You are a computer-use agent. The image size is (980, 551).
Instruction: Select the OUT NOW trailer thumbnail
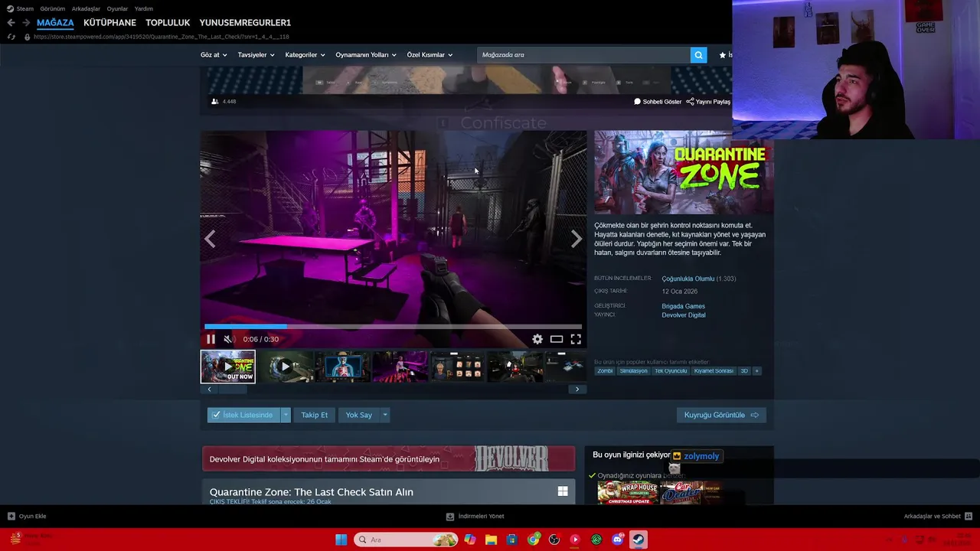(x=227, y=367)
